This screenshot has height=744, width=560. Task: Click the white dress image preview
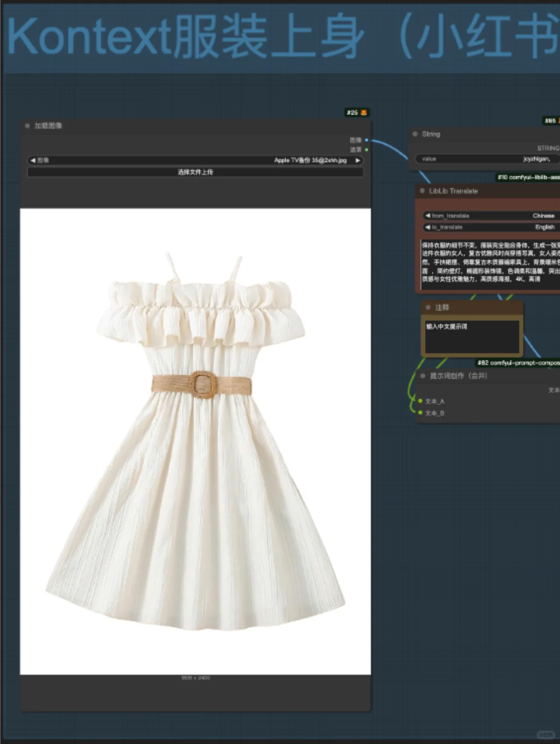(x=195, y=441)
